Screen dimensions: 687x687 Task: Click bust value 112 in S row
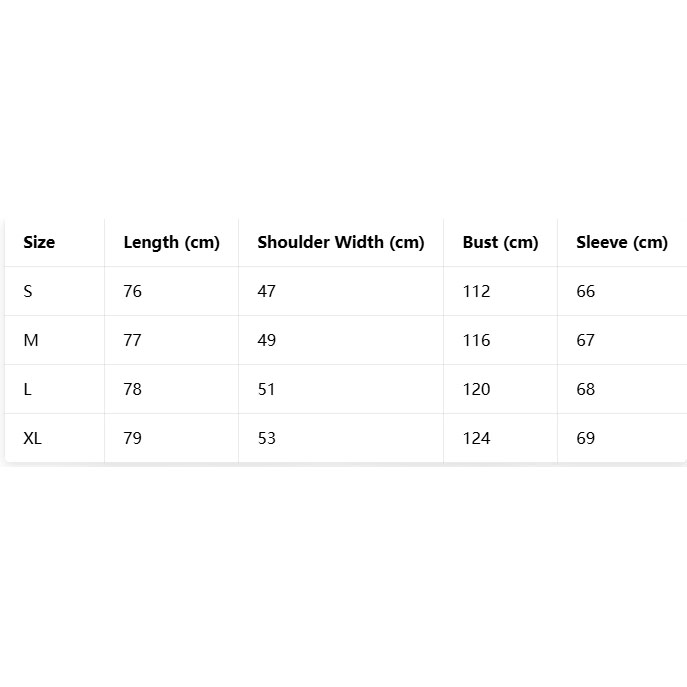pyautogui.click(x=476, y=291)
